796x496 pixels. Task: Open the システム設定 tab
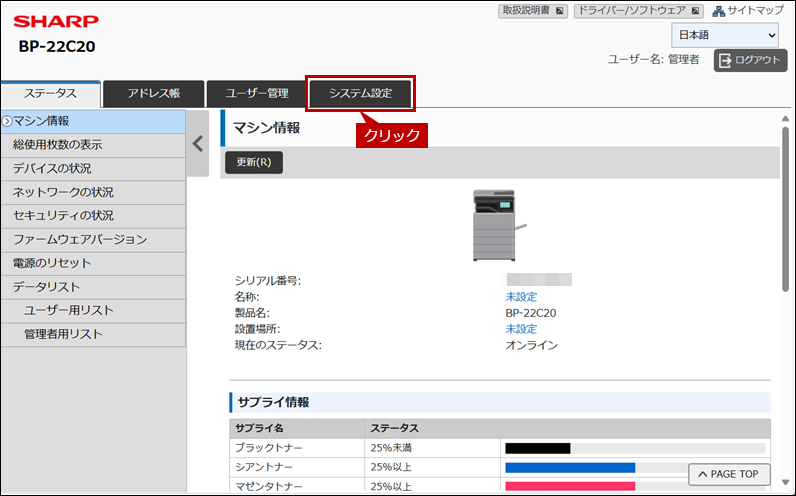pos(360,94)
